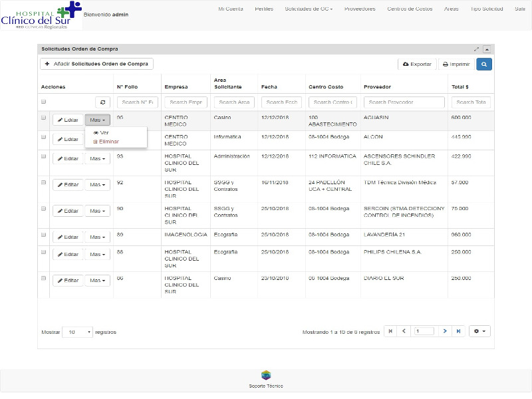The image size is (532, 399).
Task: Click the blue search magnifier button
Action: click(484, 65)
